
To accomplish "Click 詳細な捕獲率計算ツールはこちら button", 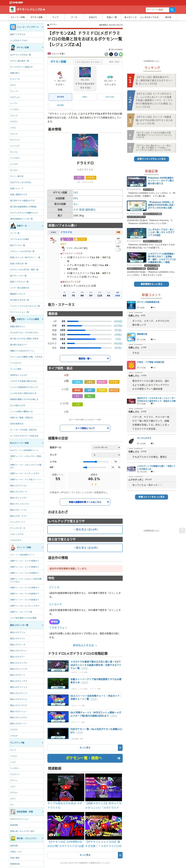I will click(x=85, y=502).
